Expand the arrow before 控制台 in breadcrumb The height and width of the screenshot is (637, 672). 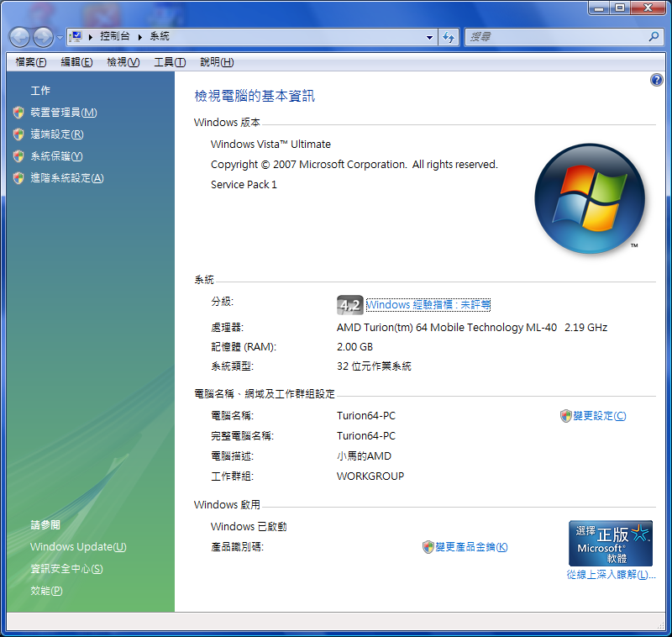91,37
